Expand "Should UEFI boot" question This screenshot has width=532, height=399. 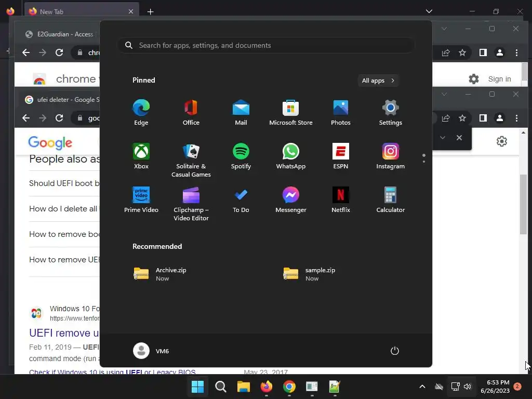click(x=64, y=183)
